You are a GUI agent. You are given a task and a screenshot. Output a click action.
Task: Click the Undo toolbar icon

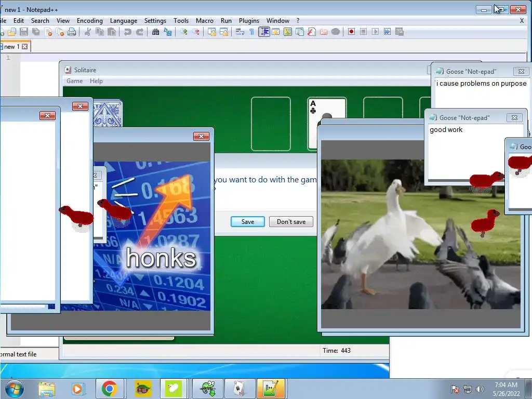[x=128, y=32]
